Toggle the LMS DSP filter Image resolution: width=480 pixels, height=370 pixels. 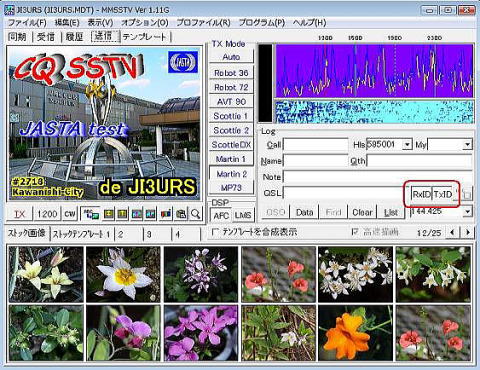pyautogui.click(x=243, y=215)
